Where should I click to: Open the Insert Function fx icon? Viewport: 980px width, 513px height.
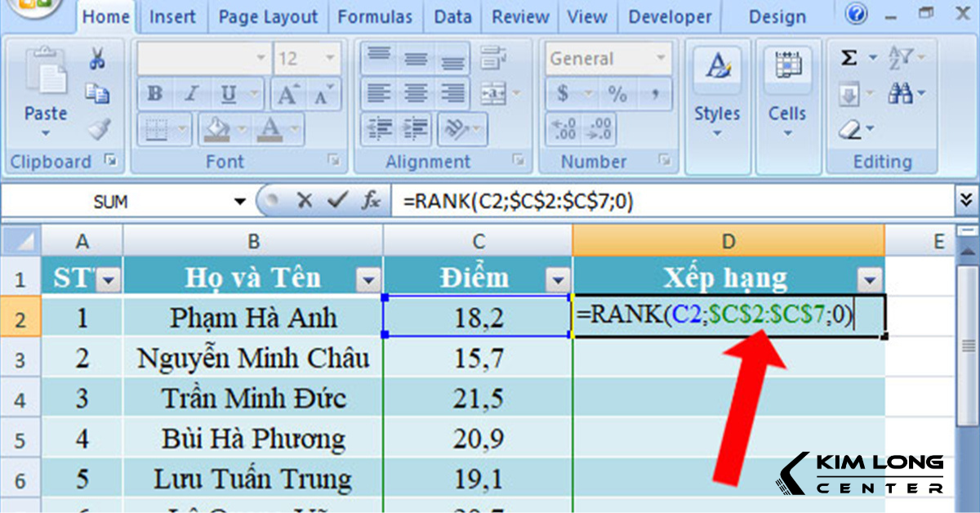coord(372,200)
